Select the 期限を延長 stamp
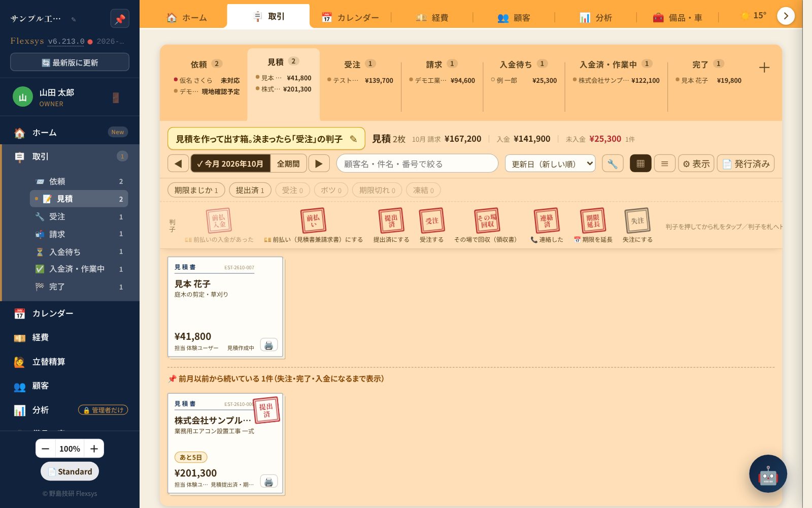The width and height of the screenshot is (812, 508). (593, 225)
